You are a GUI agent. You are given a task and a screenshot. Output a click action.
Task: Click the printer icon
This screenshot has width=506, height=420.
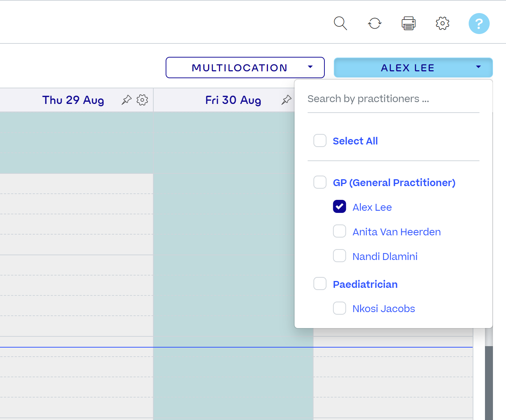[x=408, y=24]
